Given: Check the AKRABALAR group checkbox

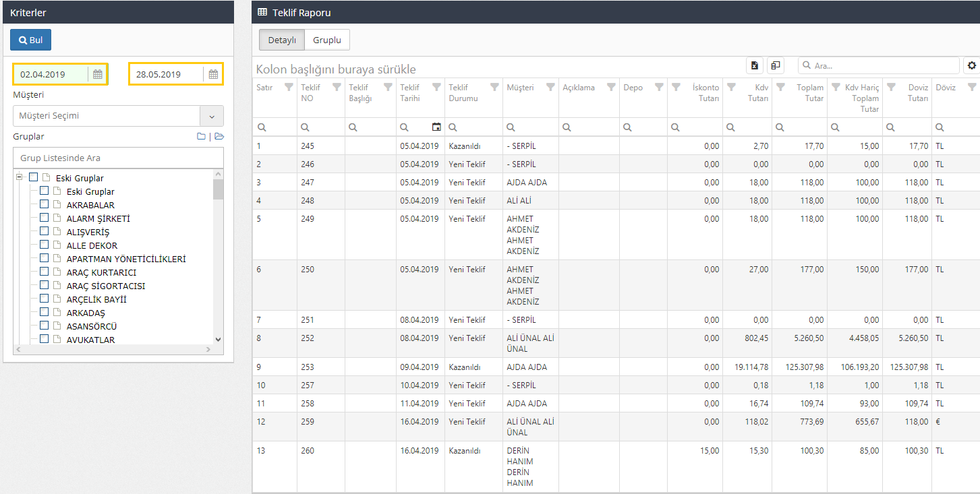Looking at the screenshot, I should [x=45, y=204].
